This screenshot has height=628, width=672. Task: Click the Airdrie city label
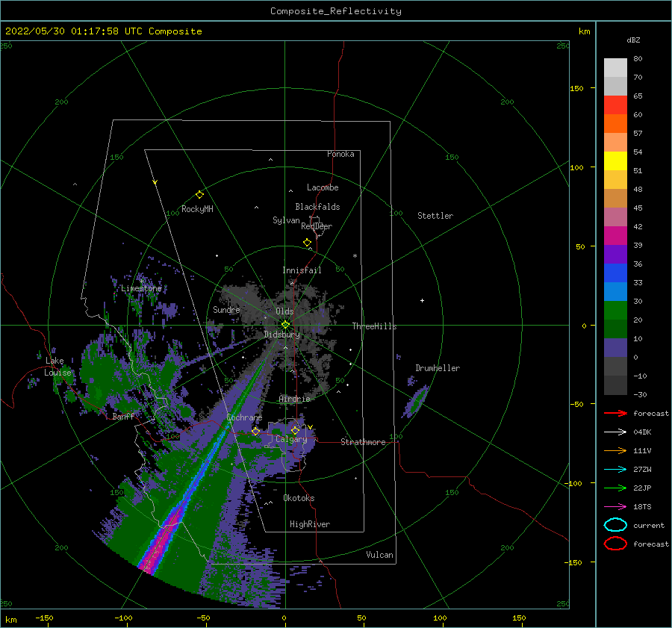point(294,399)
